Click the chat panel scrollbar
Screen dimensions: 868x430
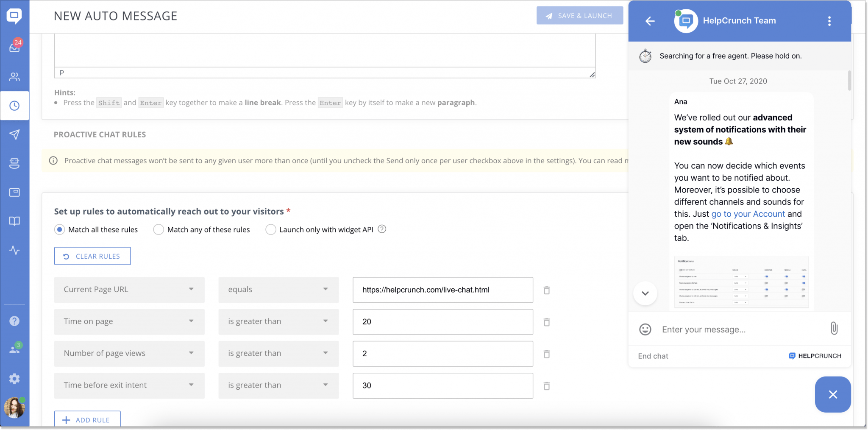coord(849,81)
